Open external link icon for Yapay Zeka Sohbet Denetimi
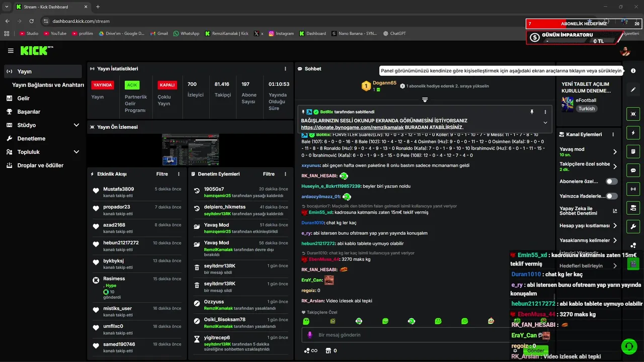 coord(614,211)
